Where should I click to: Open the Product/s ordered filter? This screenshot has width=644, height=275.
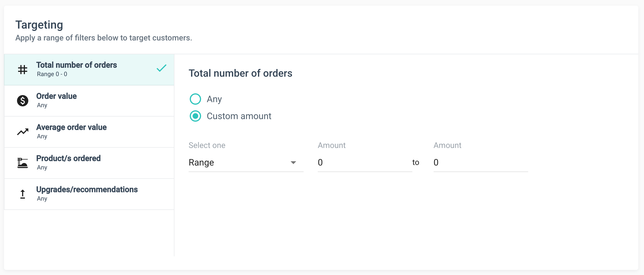tap(89, 163)
